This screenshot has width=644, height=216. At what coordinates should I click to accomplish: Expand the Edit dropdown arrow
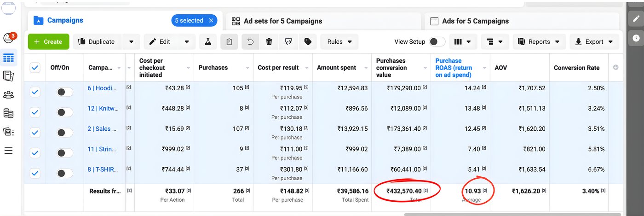click(187, 41)
